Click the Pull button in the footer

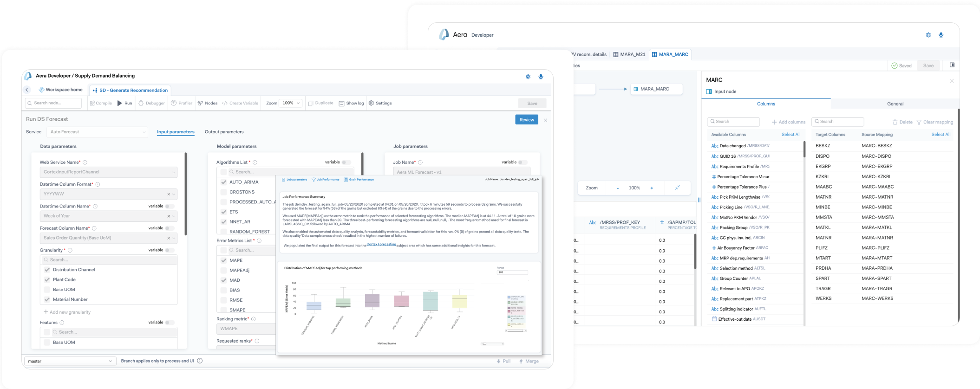[x=503, y=361]
